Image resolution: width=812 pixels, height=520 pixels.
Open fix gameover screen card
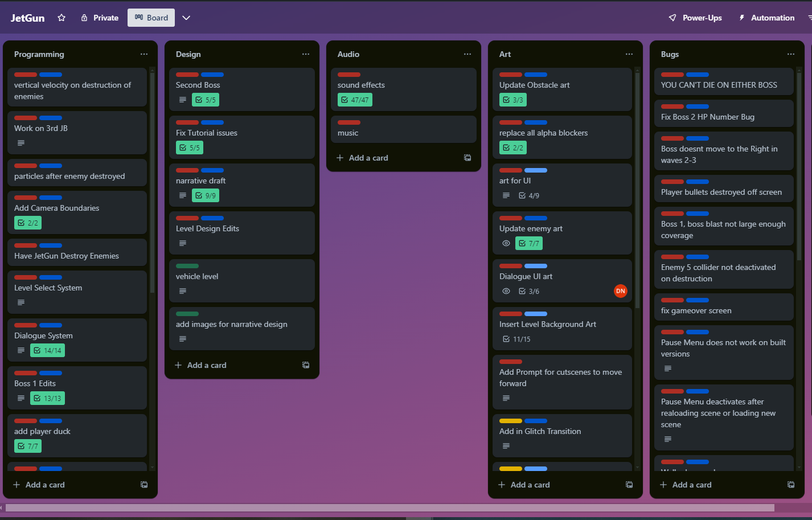(724, 307)
